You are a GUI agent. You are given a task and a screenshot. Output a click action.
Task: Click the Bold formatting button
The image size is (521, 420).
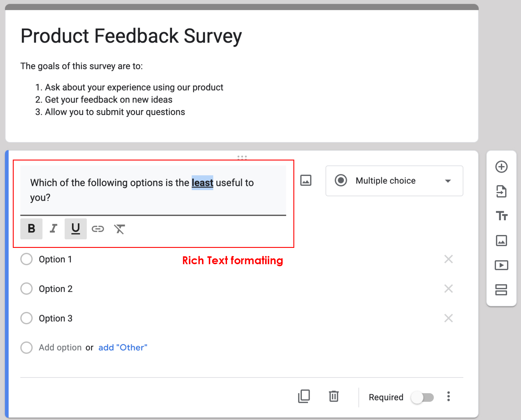click(31, 229)
